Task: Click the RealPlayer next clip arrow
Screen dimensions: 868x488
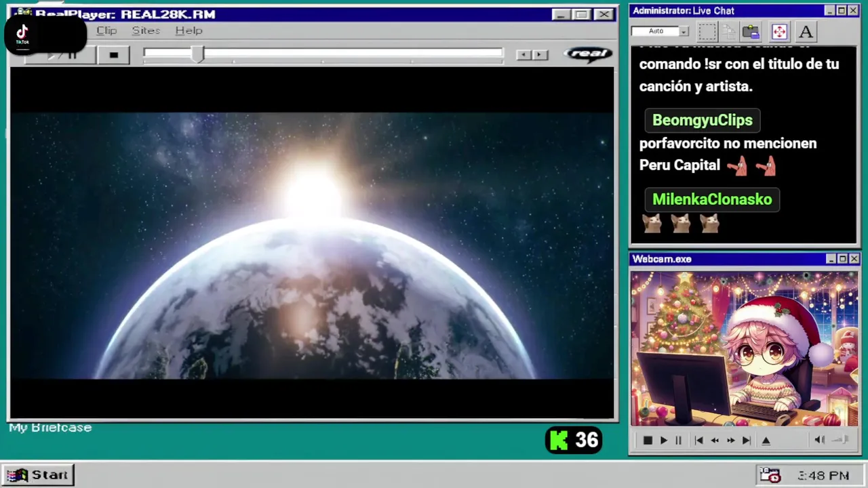Action: pos(540,55)
